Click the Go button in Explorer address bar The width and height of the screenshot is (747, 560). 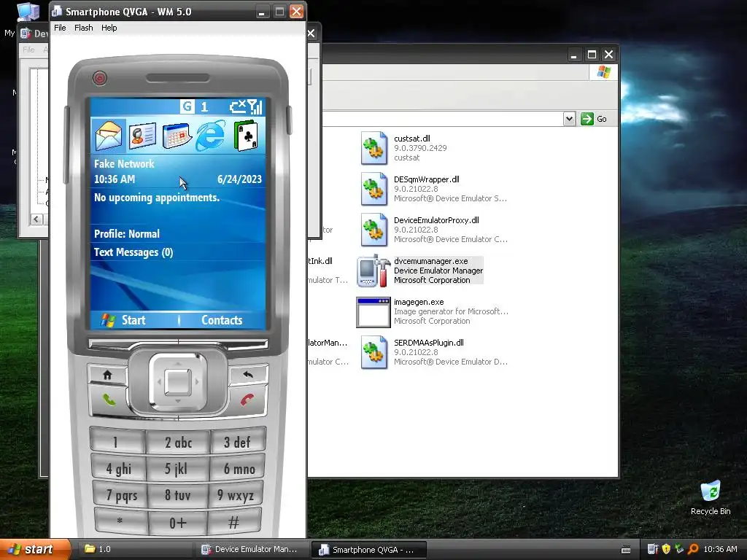594,119
